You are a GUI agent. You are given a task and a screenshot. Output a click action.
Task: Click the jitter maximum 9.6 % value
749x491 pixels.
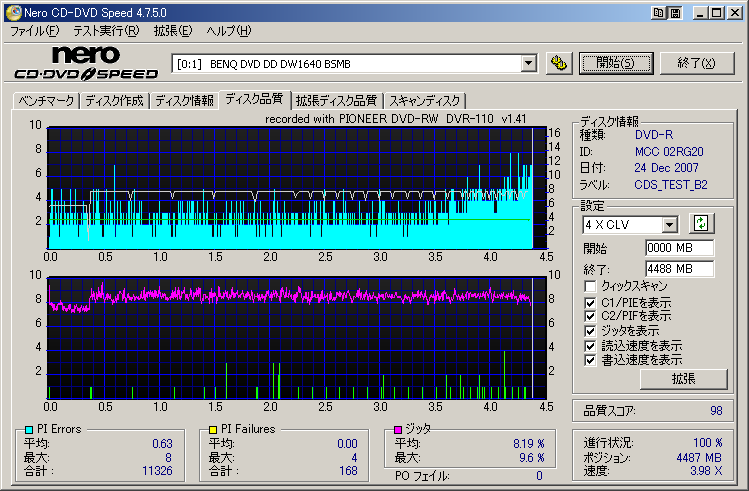[532, 458]
